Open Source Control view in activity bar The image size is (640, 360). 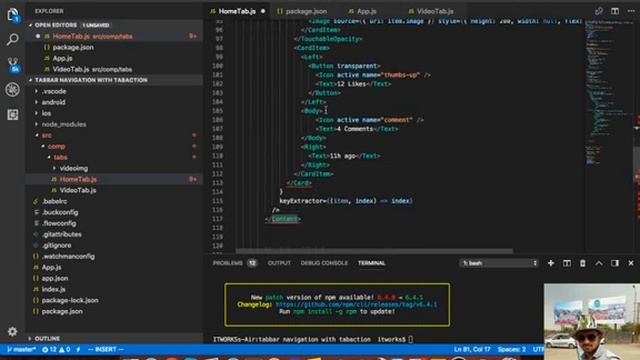[13, 64]
